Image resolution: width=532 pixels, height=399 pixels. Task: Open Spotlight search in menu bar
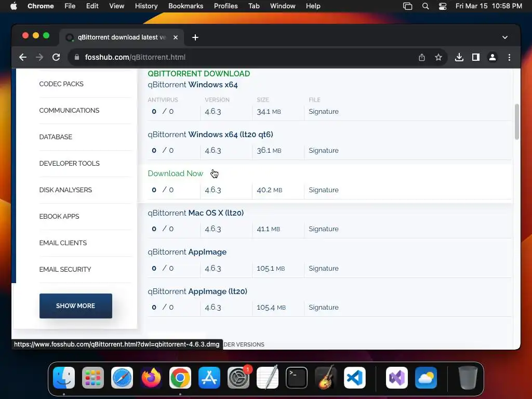(x=425, y=6)
